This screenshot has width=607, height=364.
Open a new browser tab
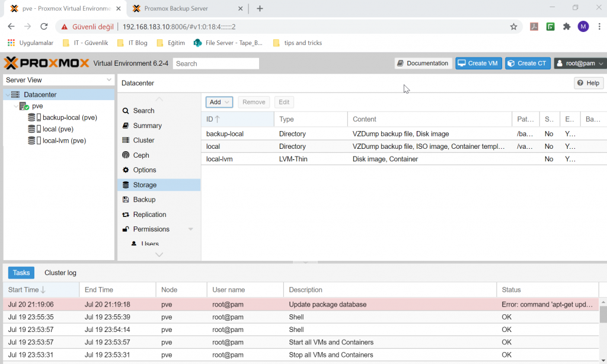260,8
